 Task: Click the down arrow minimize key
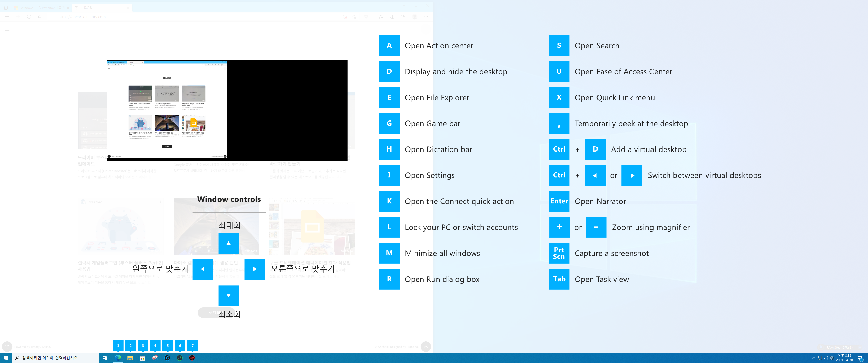point(228,295)
